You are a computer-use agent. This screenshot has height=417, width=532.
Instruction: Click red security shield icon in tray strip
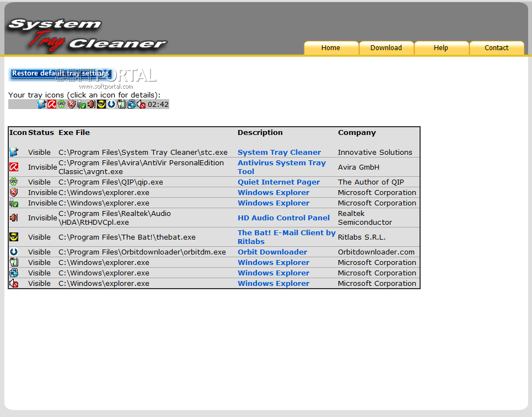pos(71,104)
